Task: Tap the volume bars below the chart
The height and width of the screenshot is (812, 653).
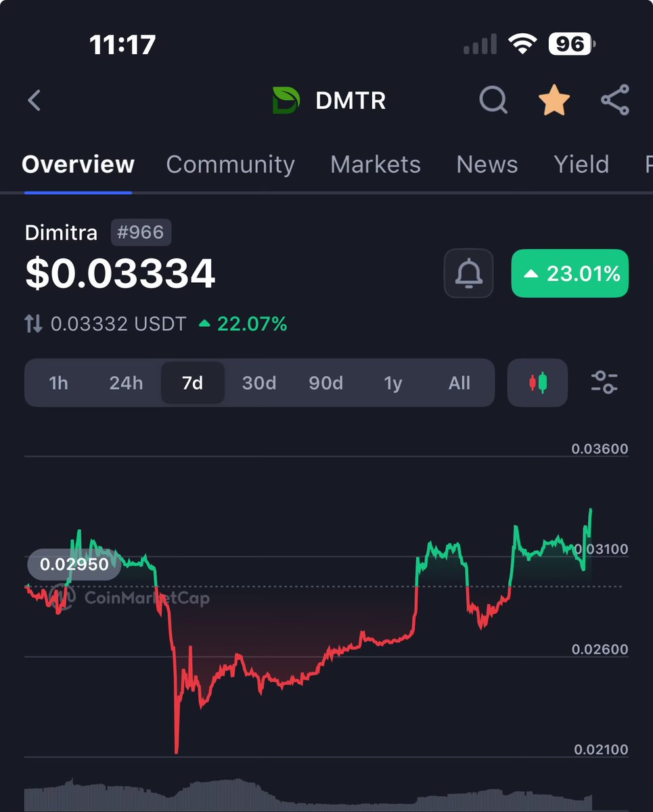Action: tap(309, 794)
